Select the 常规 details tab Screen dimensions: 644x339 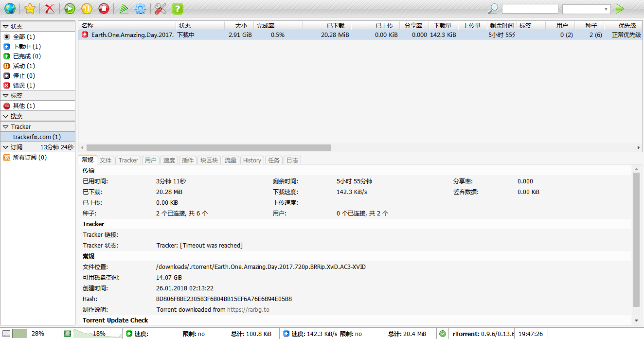(88, 160)
